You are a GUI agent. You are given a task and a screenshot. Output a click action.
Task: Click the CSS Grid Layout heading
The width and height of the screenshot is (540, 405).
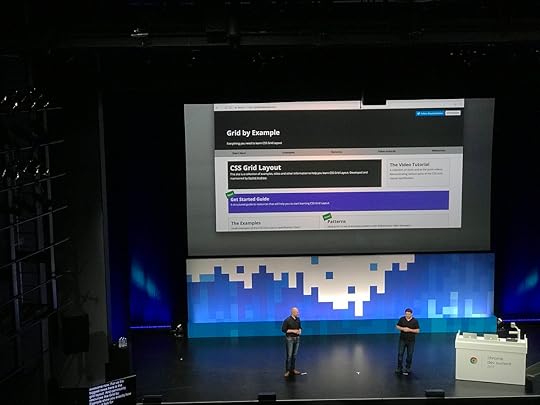pos(256,168)
